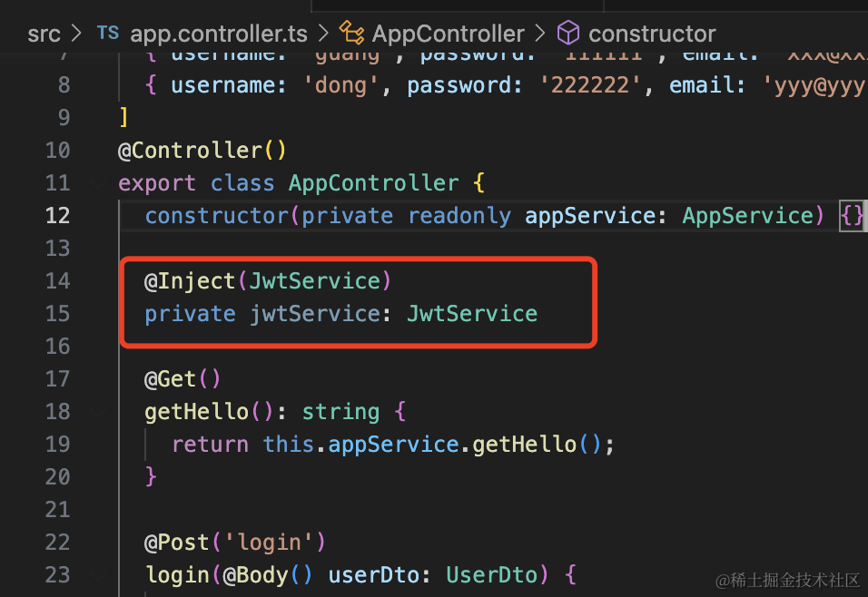Click line number 12 in gutter
The width and height of the screenshot is (868, 597).
point(57,216)
